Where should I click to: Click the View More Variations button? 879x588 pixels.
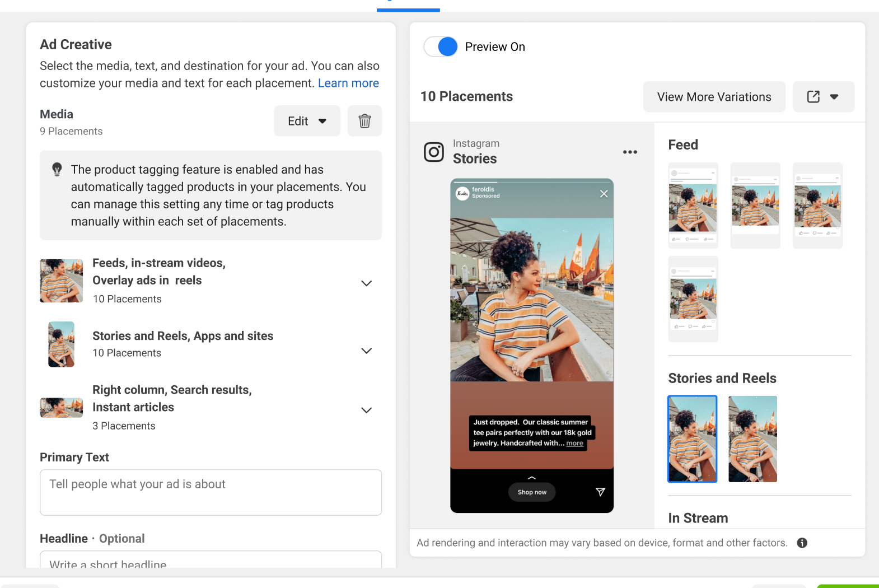point(714,97)
